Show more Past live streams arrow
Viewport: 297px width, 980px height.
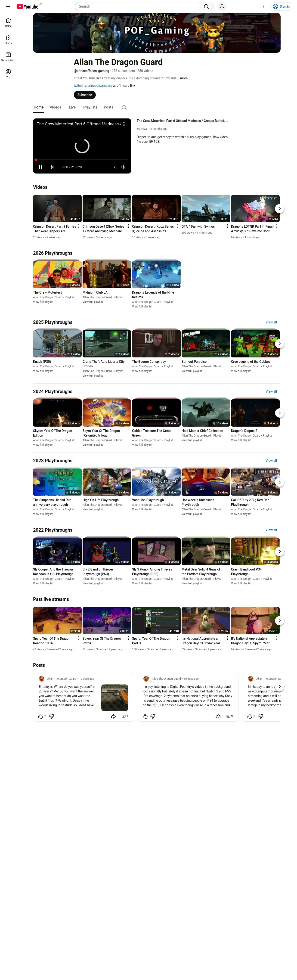(279, 621)
